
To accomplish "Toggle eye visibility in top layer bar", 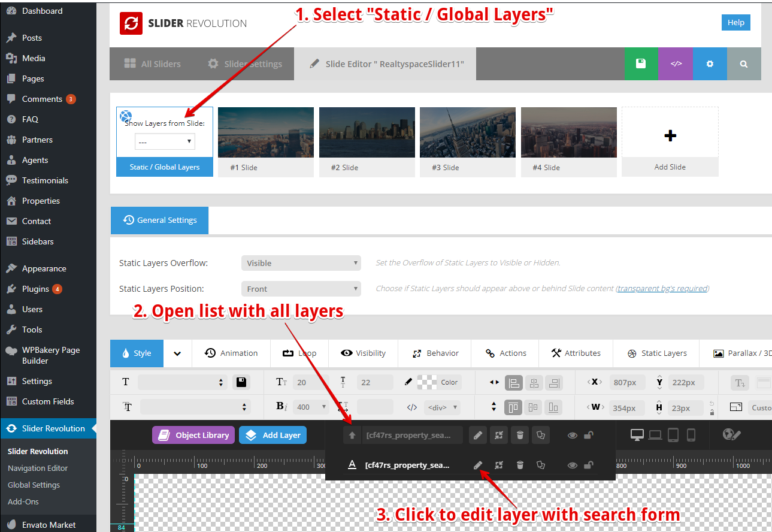I will pos(573,436).
